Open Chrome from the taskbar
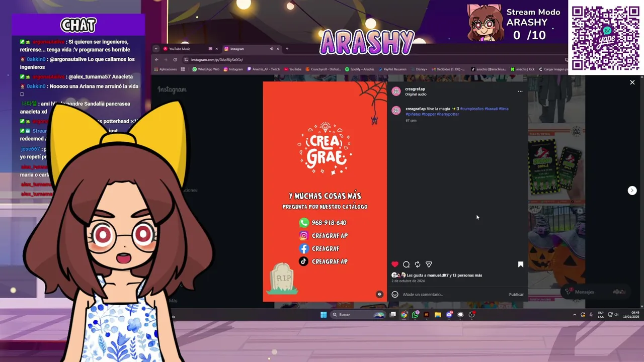Screen dimensions: 644x362 tap(404, 315)
